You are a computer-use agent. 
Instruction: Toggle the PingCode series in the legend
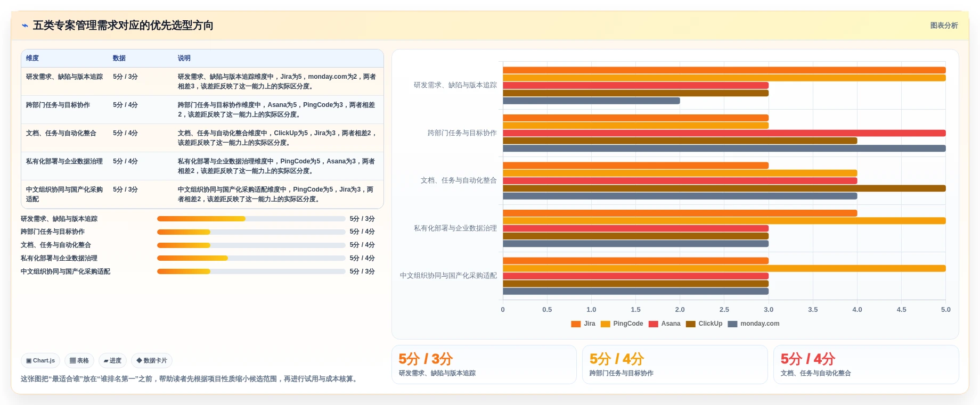(622, 324)
